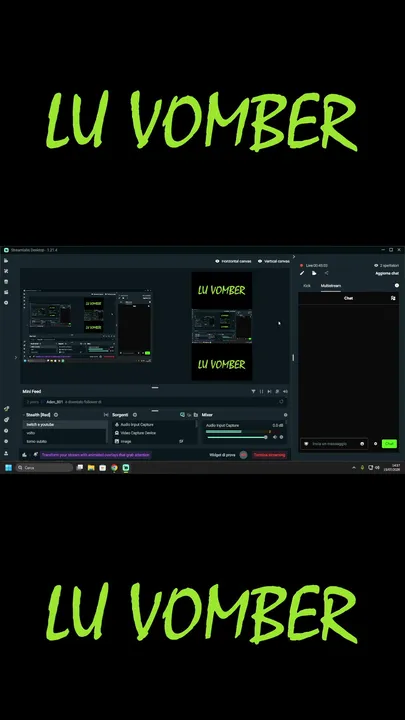The height and width of the screenshot is (720, 405).
Task: Click the Termina streaming button
Action: point(270,455)
